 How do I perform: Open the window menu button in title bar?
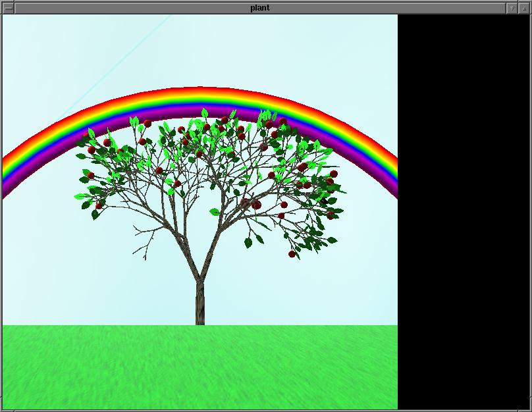[9, 8]
